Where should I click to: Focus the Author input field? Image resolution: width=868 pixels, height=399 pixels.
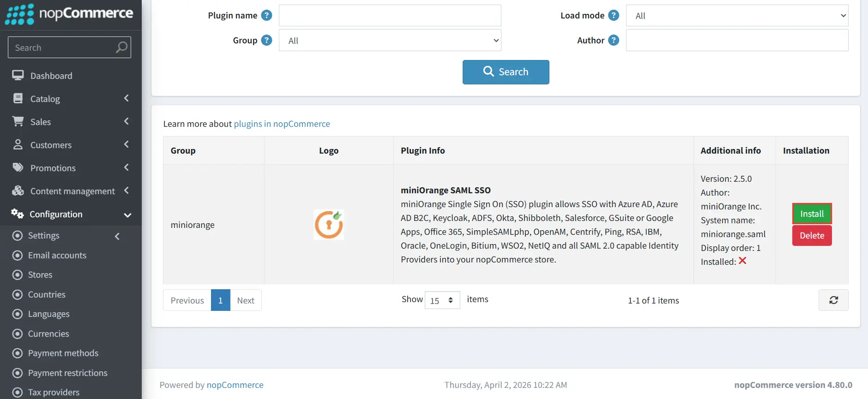[x=737, y=41]
